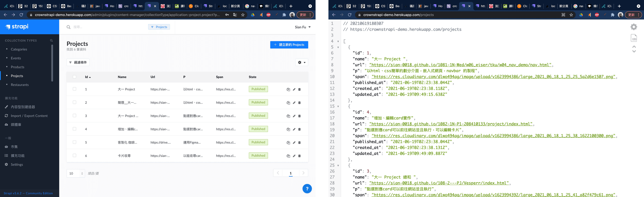This screenshot has width=644, height=197.
Task: Sort the table by the Id column
Action: click(88, 77)
